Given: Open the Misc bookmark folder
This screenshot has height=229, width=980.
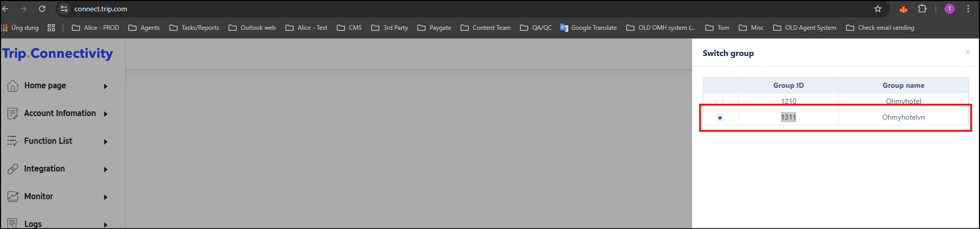Looking at the screenshot, I should coord(751,28).
